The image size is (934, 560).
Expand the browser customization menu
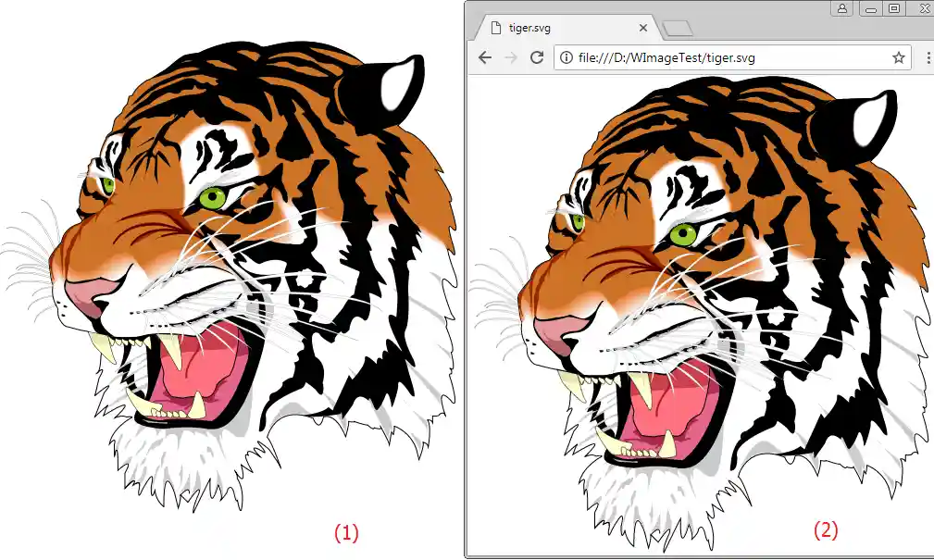pos(927,57)
